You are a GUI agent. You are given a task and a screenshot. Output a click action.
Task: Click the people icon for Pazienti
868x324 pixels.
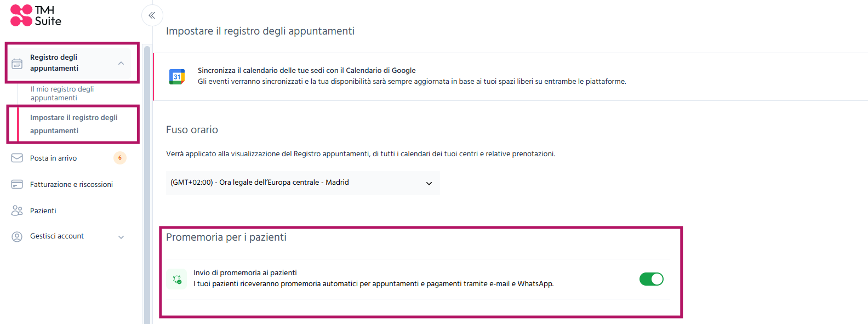17,211
